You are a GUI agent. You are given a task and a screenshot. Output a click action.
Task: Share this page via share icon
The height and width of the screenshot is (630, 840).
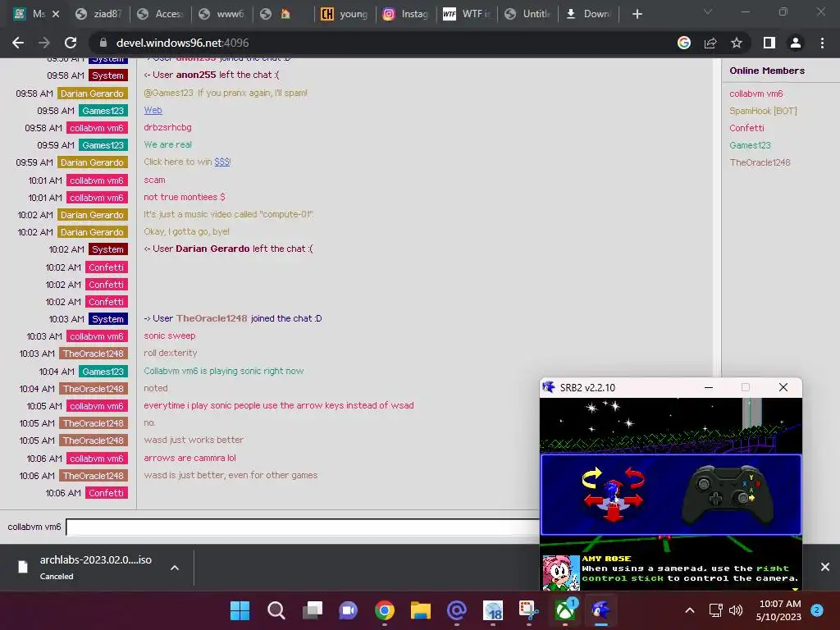(710, 43)
